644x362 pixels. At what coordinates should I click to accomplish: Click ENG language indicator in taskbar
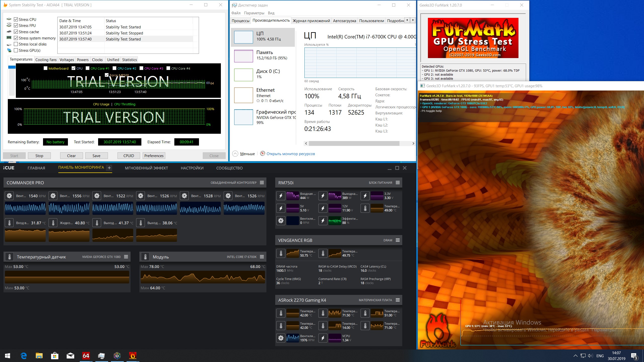(600, 356)
